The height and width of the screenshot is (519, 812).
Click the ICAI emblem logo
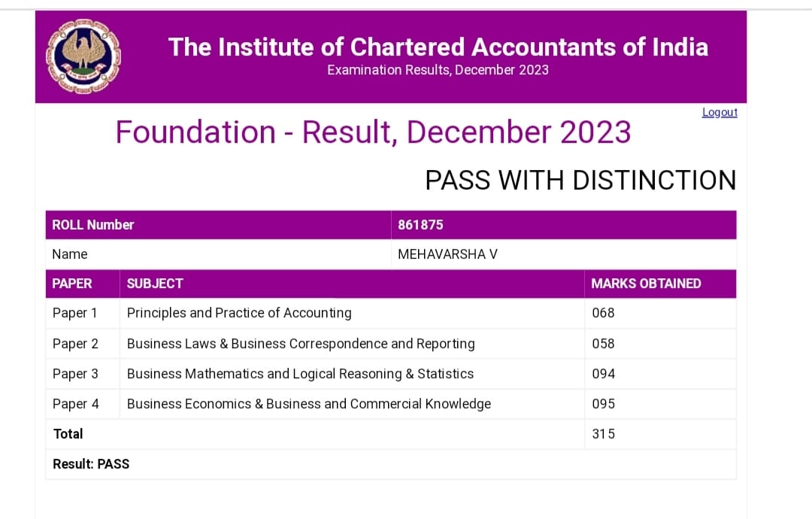tap(83, 56)
